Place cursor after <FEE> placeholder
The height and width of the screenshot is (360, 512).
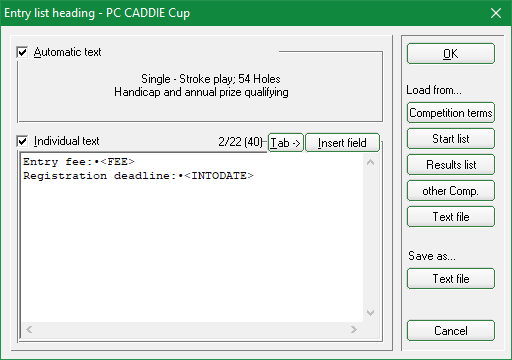pos(136,162)
